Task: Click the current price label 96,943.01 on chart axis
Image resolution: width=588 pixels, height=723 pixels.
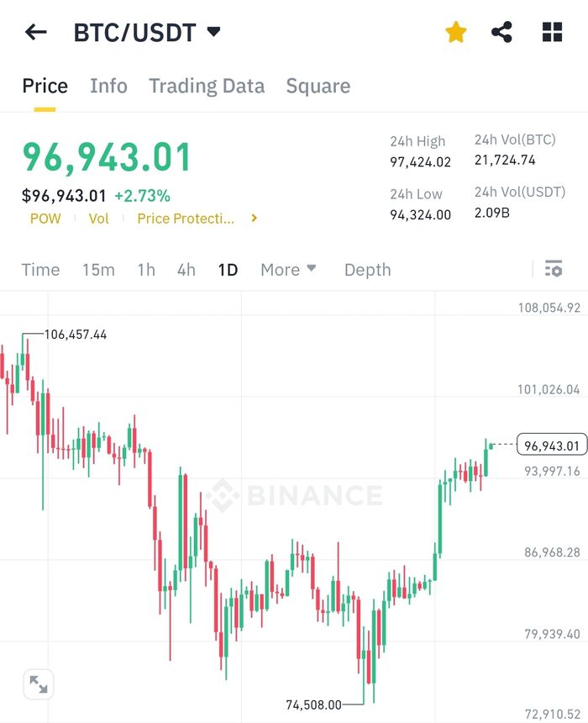Action: (x=551, y=446)
